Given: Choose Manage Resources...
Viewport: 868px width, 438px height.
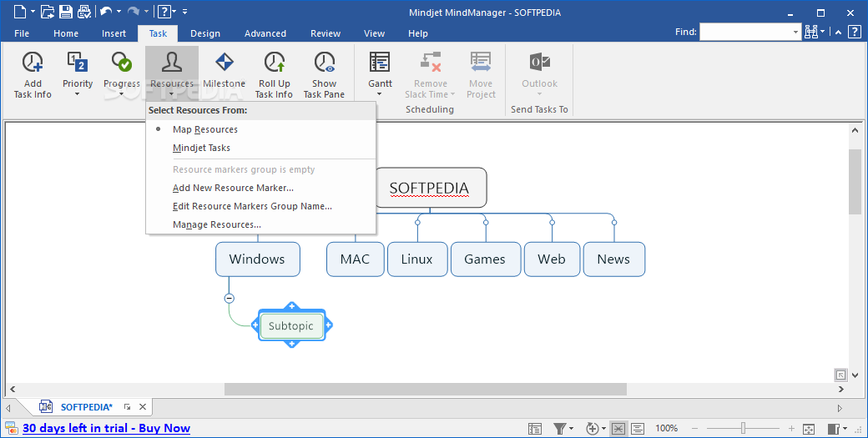Looking at the screenshot, I should click(216, 224).
